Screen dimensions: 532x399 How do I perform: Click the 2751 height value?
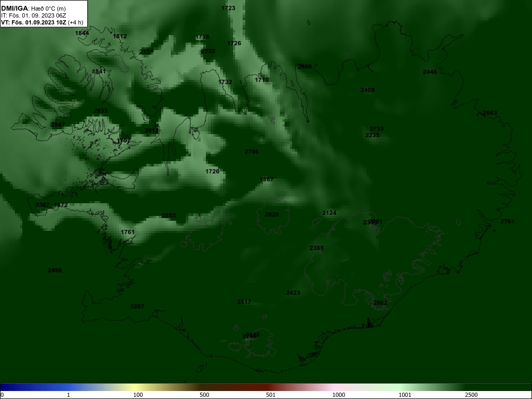click(146, 52)
